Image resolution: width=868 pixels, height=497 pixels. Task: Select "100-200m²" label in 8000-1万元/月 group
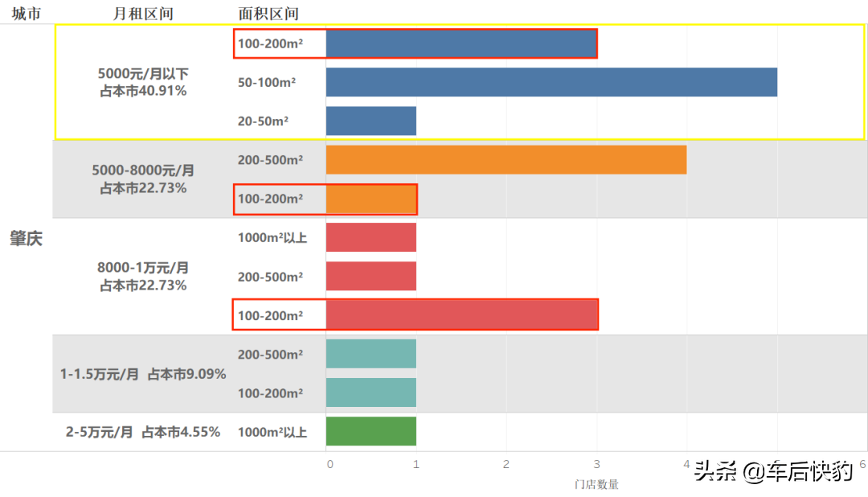pyautogui.click(x=270, y=315)
